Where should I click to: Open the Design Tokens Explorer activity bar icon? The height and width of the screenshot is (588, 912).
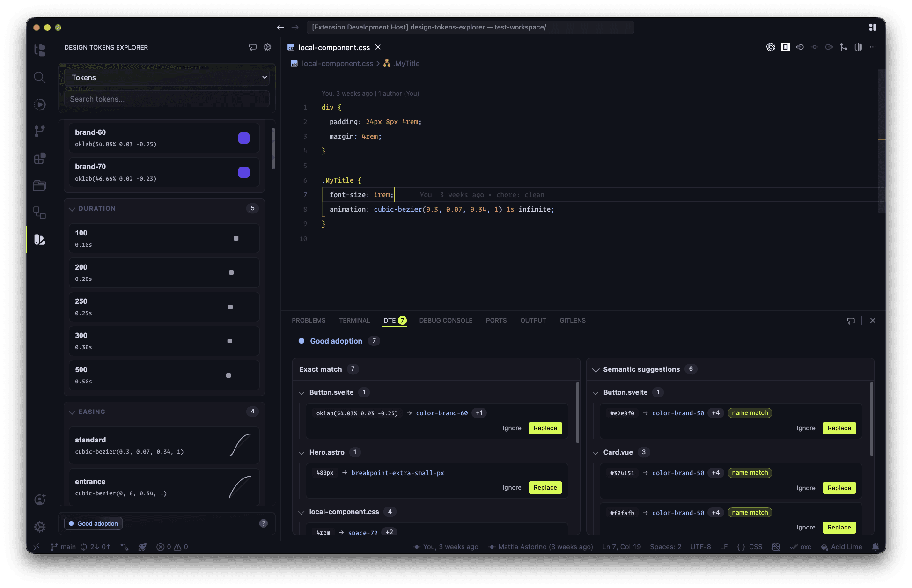point(40,240)
